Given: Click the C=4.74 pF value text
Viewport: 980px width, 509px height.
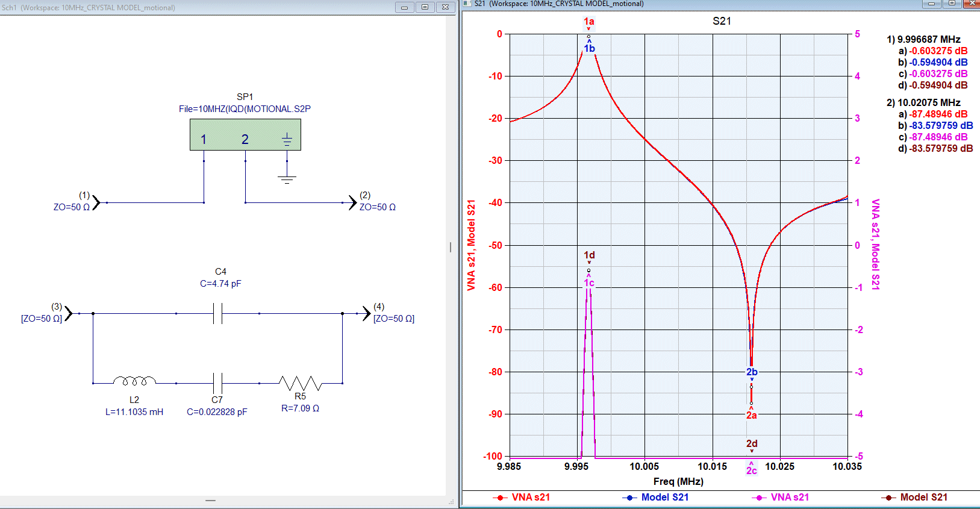Looking at the screenshot, I should click(220, 284).
